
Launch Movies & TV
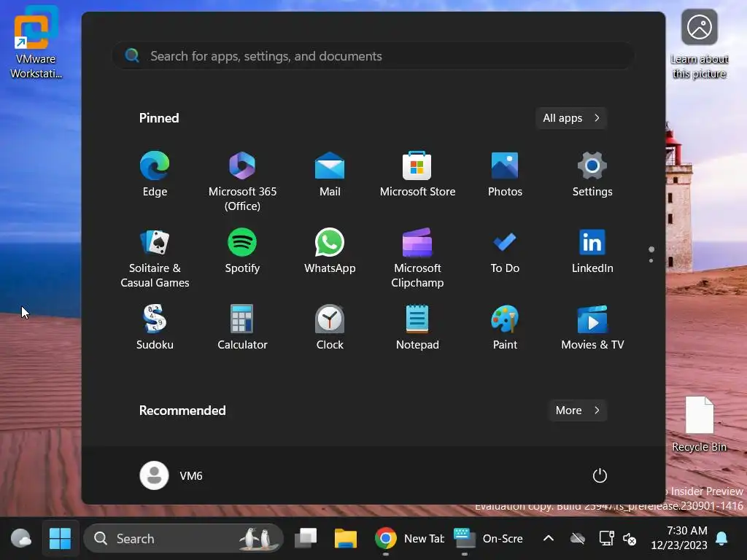[x=592, y=327]
